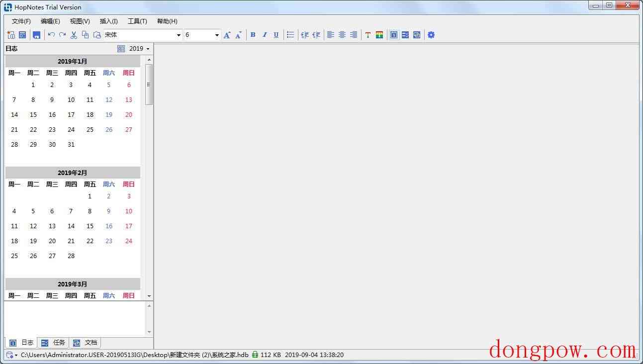Open settings via the gear icon
The image size is (643, 364).
click(431, 35)
